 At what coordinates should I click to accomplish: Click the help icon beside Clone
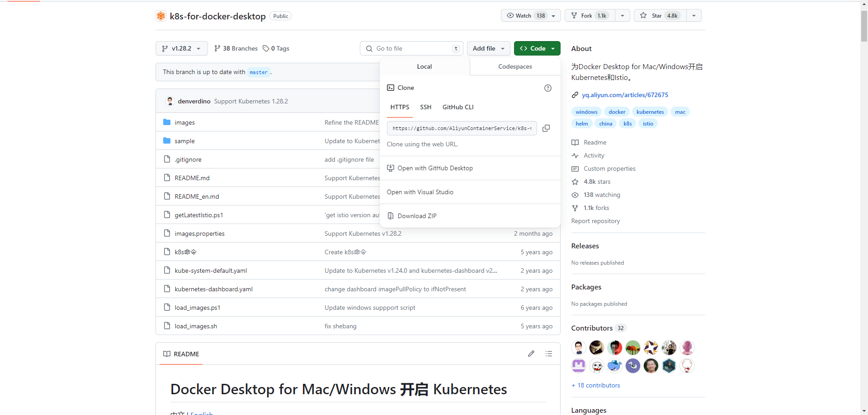[547, 88]
